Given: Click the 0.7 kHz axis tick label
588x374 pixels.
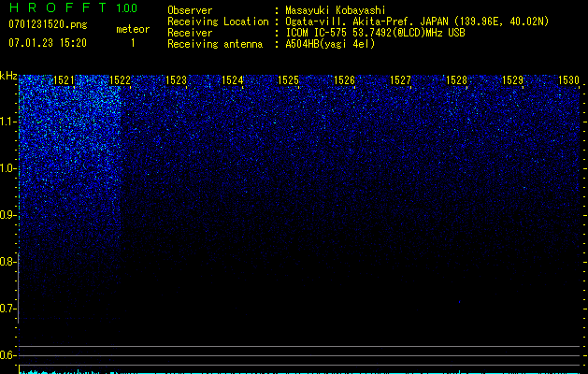Looking at the screenshot, I should [x=8, y=309].
